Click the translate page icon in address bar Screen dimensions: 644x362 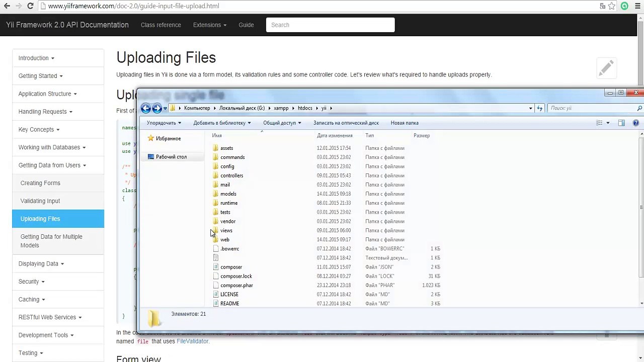coord(602,6)
